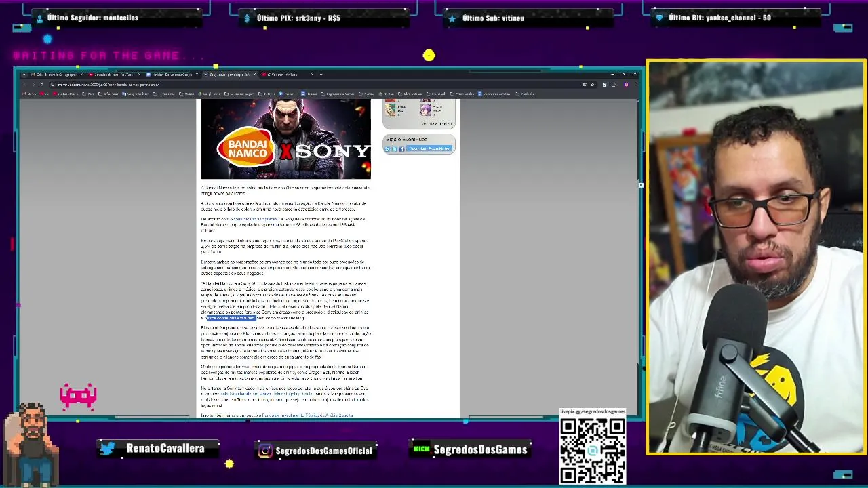Switch to the Google Docs document tab
Image resolution: width=868 pixels, height=488 pixels.
click(172, 75)
